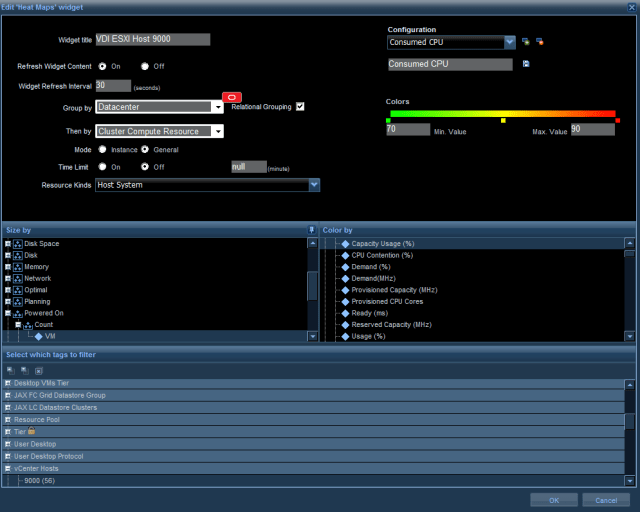Collapse the Powered On tree node
Screen dimensions: 640x512
click(8, 313)
